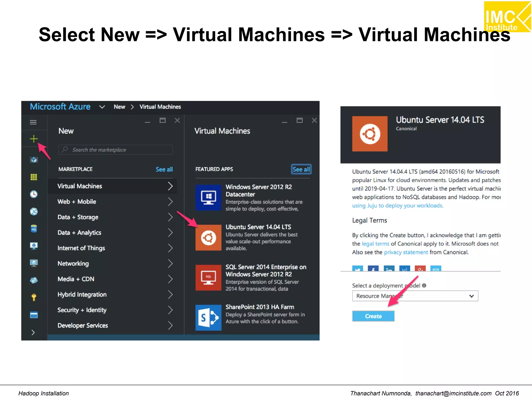Viewport: 532px width, 399px height.
Task: Click the search magnifier in marketplace box
Action: pyautogui.click(x=65, y=150)
